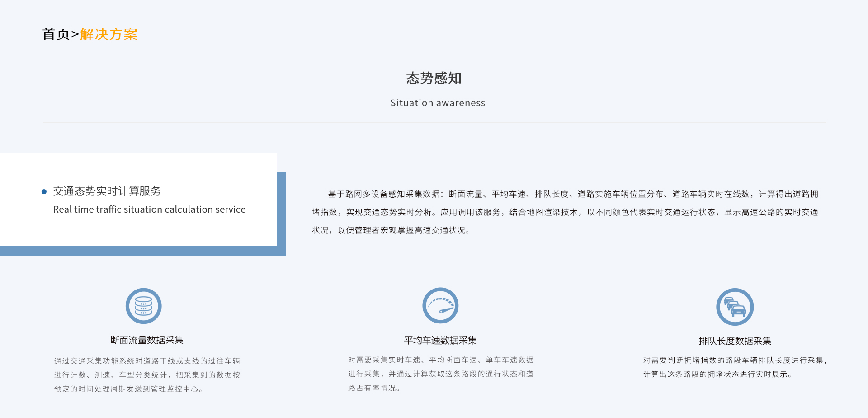
Task: Click the description starting 对需要判断拥堵指数
Action: tap(735, 367)
